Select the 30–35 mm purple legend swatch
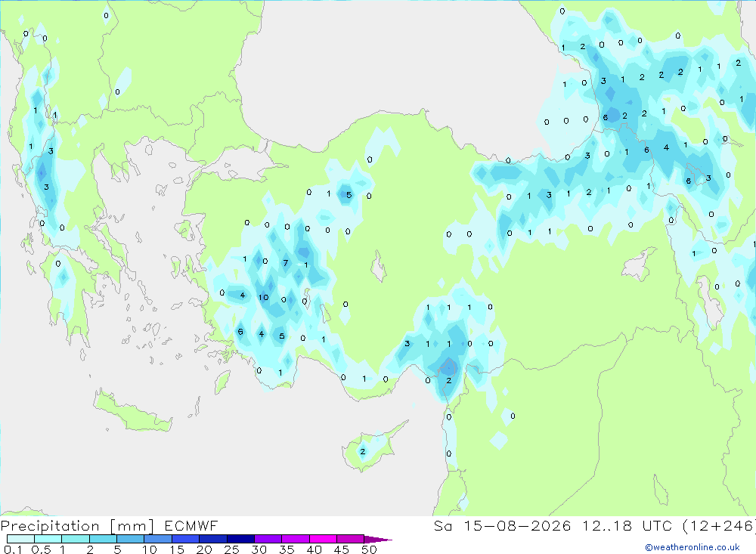The height and width of the screenshot is (554, 756). [x=268, y=539]
